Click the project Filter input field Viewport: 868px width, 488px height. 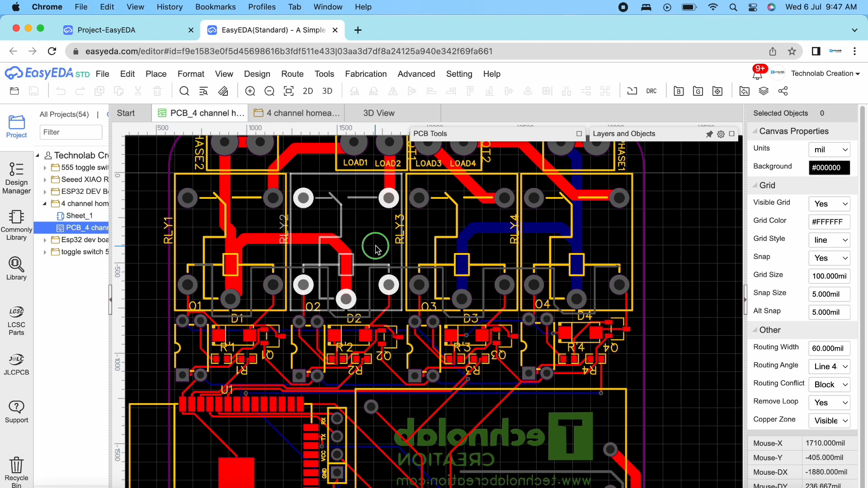click(71, 132)
